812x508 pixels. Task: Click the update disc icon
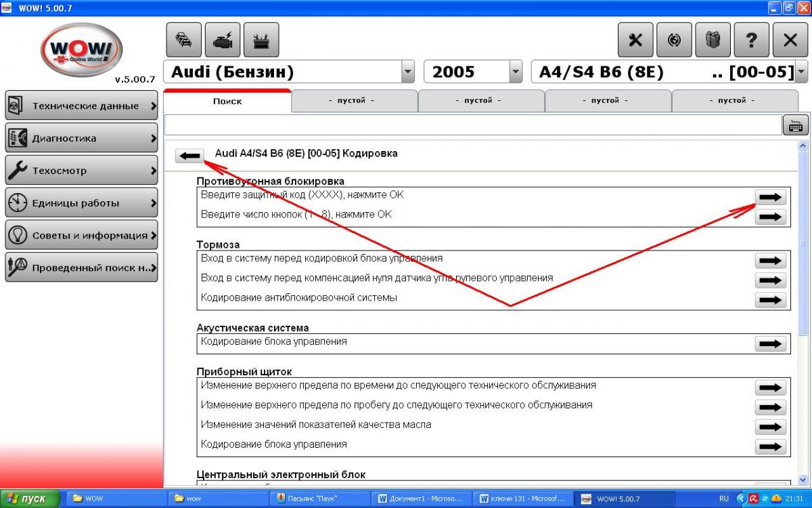pyautogui.click(x=674, y=40)
